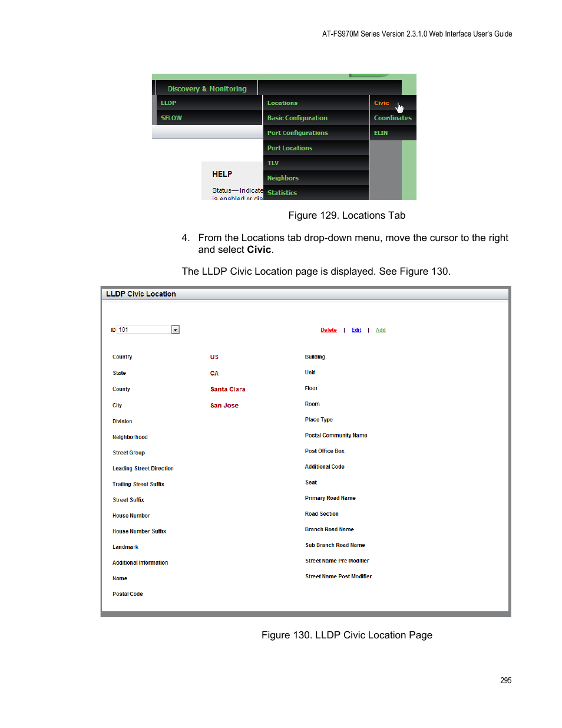Open Locations submenu item
Viewport: 562px width, 728px height.
point(316,103)
